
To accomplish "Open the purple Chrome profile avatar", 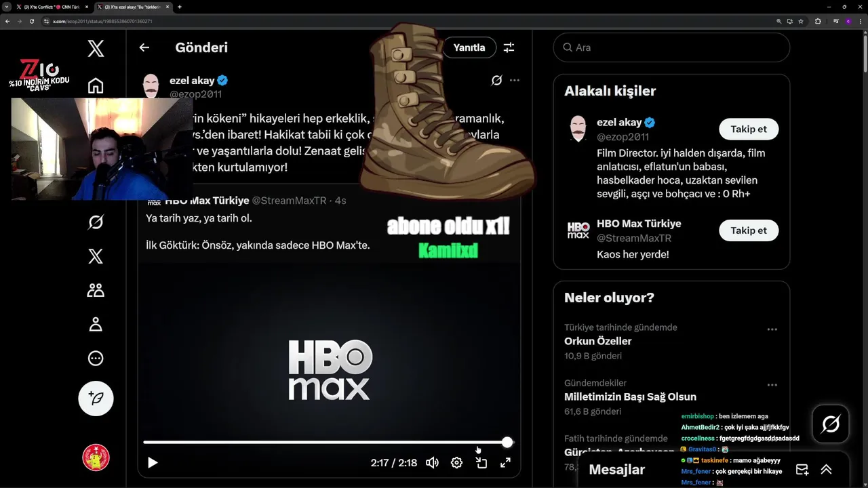I will (848, 21).
